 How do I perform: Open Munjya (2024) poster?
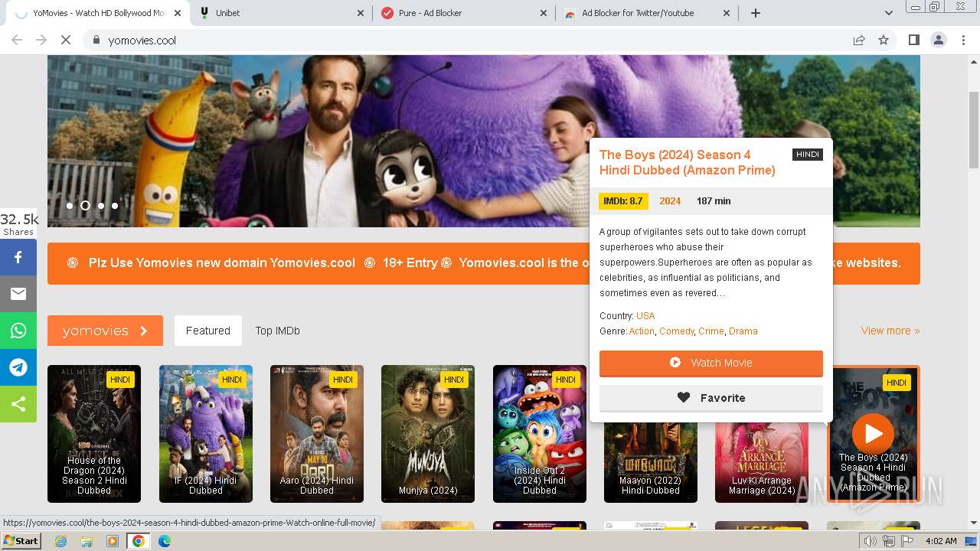pyautogui.click(x=428, y=434)
